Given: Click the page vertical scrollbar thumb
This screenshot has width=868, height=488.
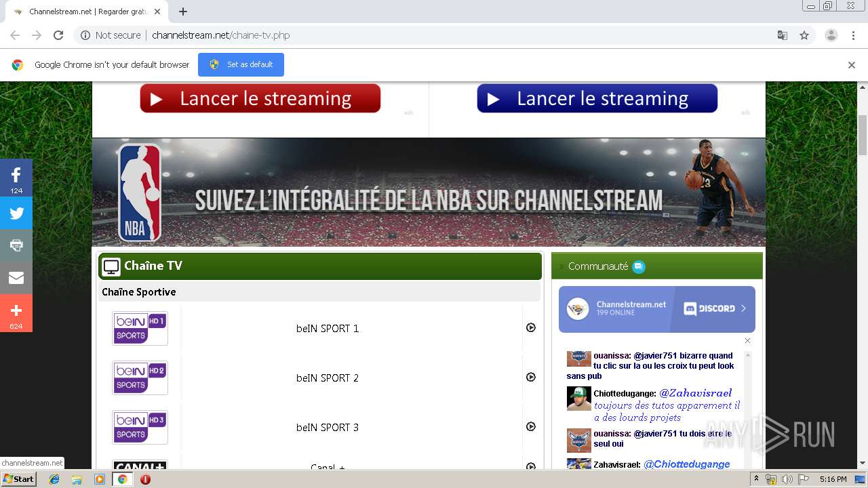Looking at the screenshot, I should [x=863, y=136].
